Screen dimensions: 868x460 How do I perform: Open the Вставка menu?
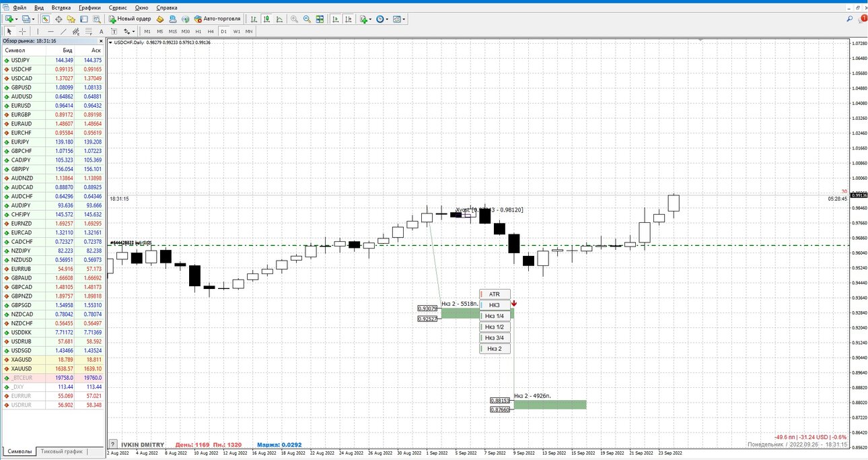(x=61, y=7)
